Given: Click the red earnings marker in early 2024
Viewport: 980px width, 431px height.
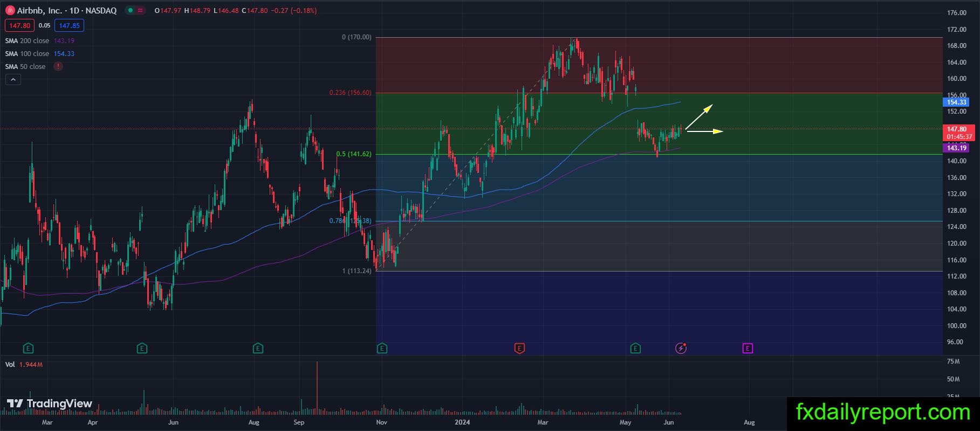Looking at the screenshot, I should [519, 348].
